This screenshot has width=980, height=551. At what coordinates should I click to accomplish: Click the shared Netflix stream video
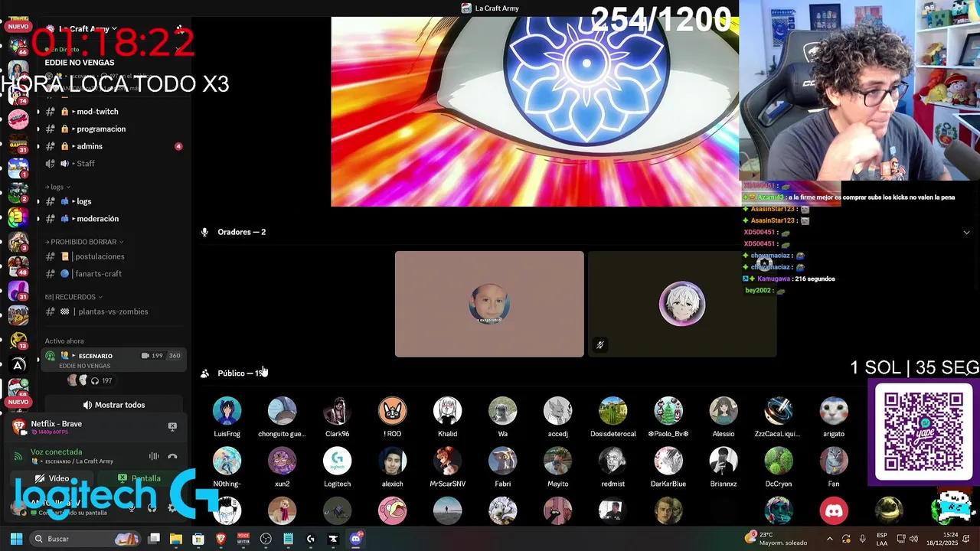click(x=534, y=112)
